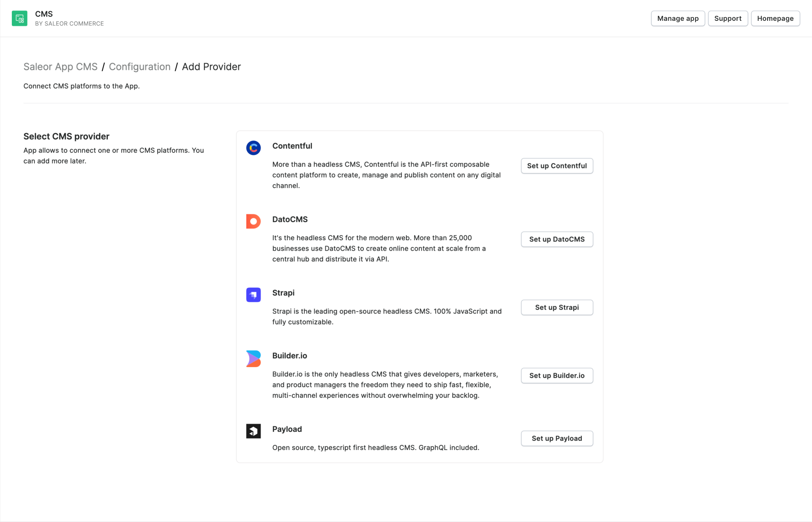Click the Select CMS provider heading
812x522 pixels.
66,136
